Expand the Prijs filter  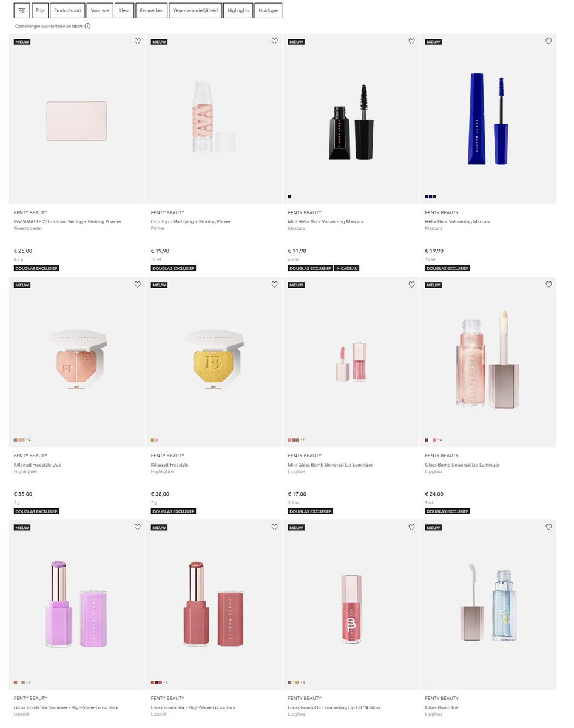click(x=41, y=10)
